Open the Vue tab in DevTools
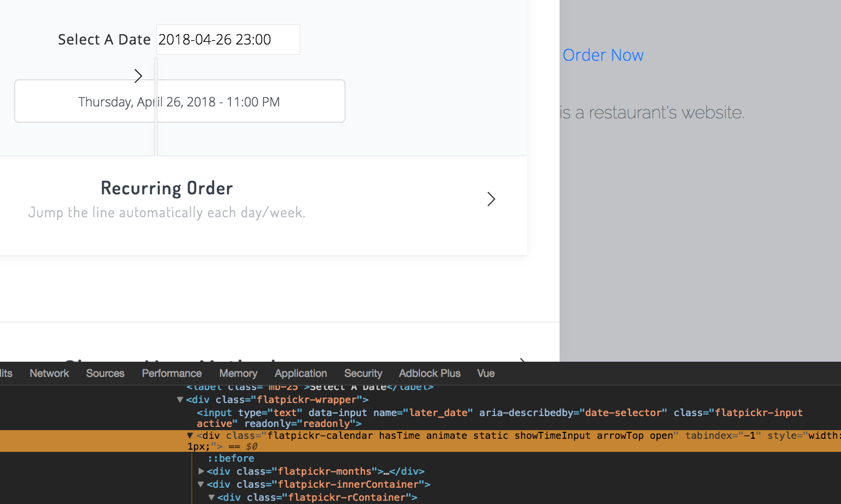Viewport: 841px width, 504px height. coord(485,373)
